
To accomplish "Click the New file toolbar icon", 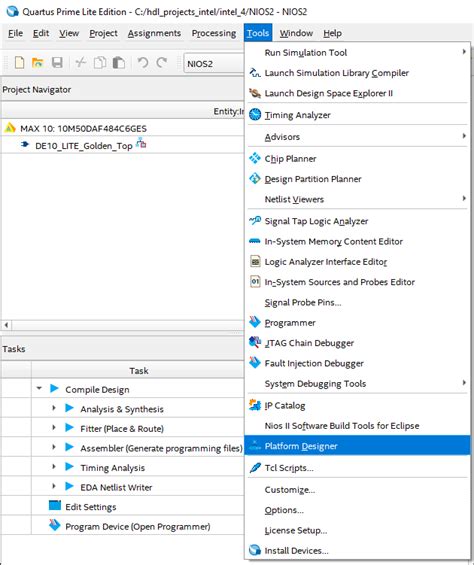I will 19,63.
